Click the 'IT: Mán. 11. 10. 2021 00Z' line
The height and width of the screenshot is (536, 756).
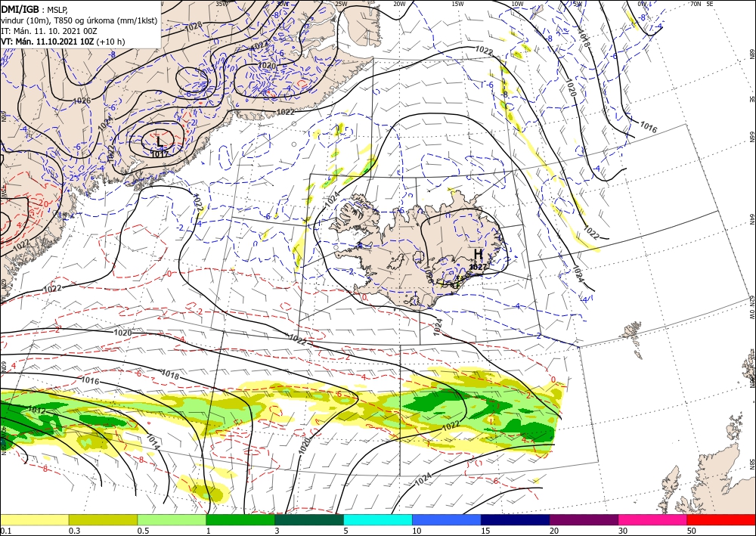49,31
